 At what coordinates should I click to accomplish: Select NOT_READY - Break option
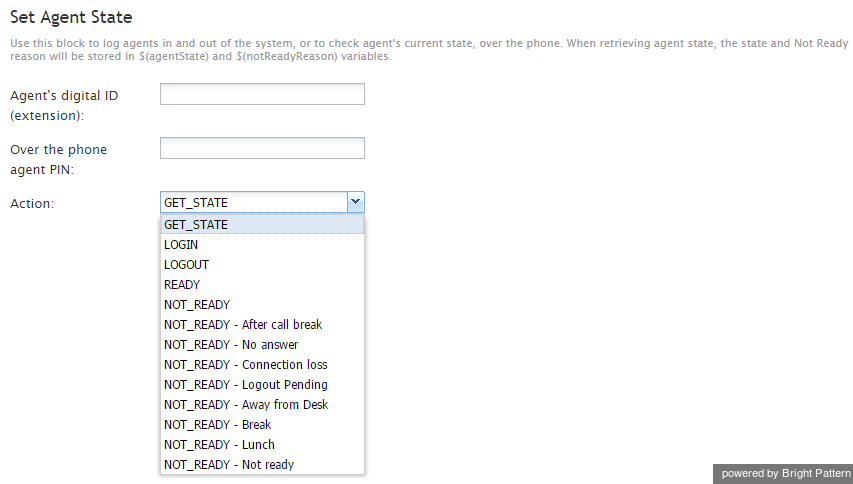[x=262, y=425]
